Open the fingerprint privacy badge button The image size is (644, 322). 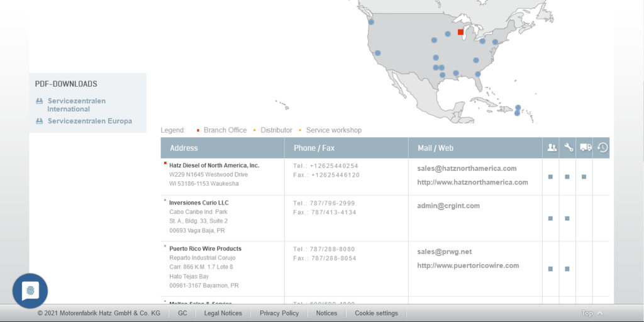click(30, 291)
